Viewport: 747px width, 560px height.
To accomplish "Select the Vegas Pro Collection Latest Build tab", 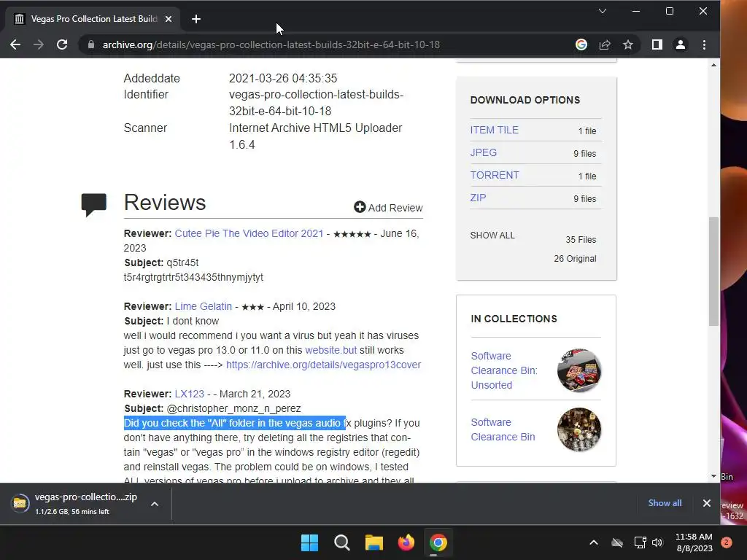I will [93, 19].
